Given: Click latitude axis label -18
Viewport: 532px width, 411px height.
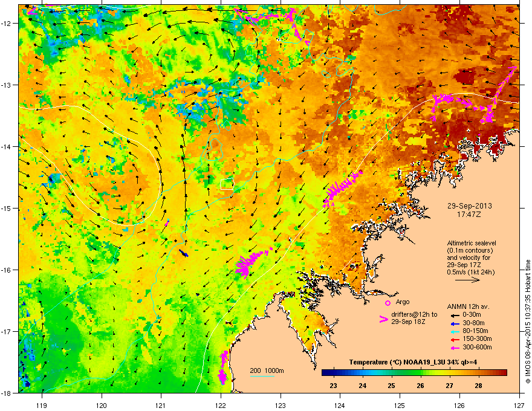Looking at the screenshot, I should tap(7, 393).
